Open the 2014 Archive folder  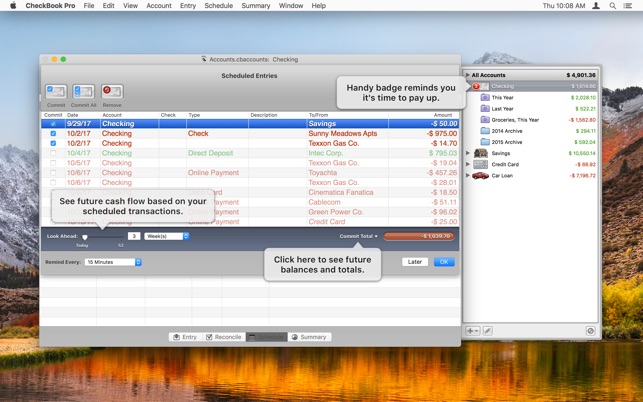[485, 131]
